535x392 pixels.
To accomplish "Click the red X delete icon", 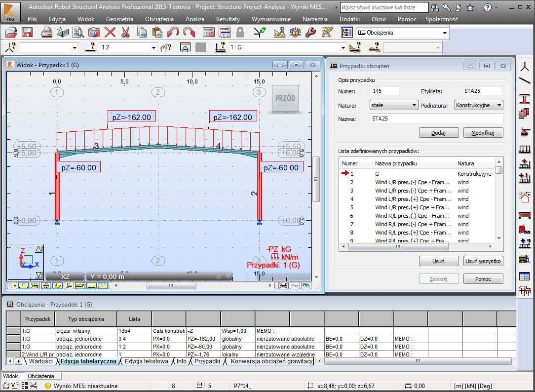I will tap(110, 33).
